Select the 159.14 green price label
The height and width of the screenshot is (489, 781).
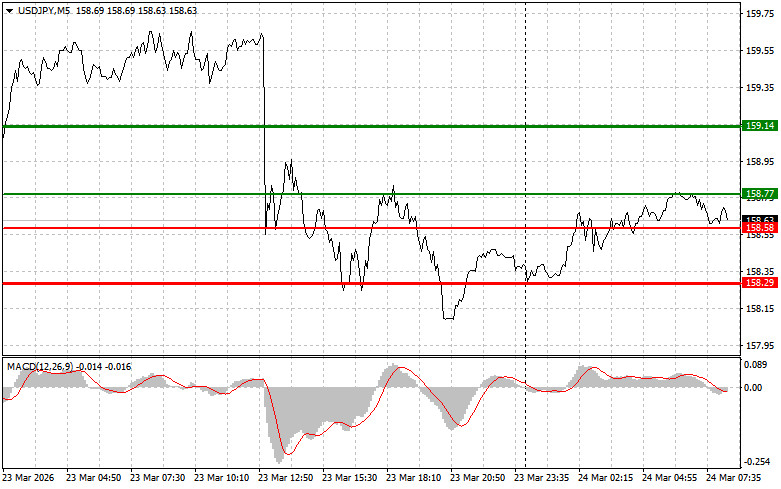[x=760, y=126]
